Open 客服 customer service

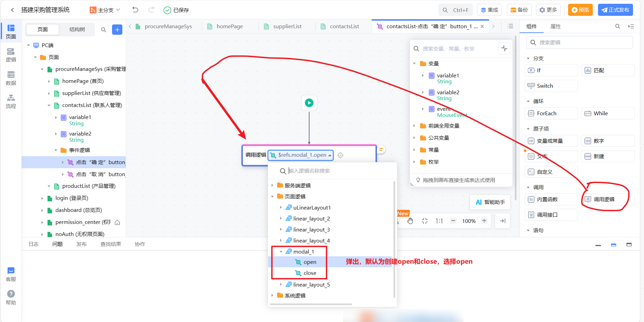click(x=11, y=275)
